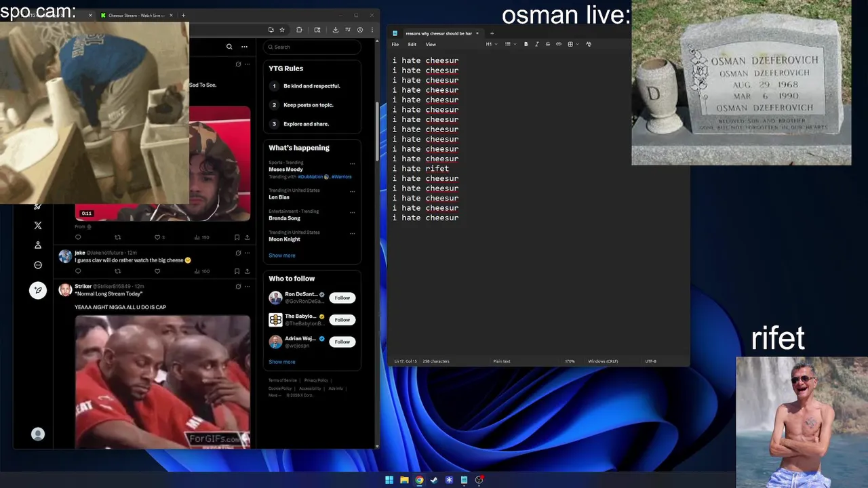Open Chrome profile icon
The width and height of the screenshot is (868, 488).
pos(360,30)
